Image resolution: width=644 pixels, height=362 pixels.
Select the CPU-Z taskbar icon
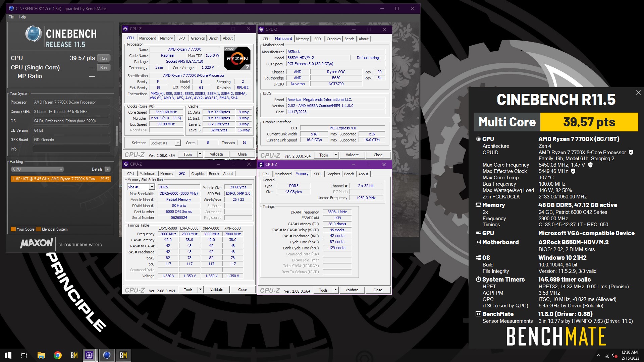coord(90,355)
